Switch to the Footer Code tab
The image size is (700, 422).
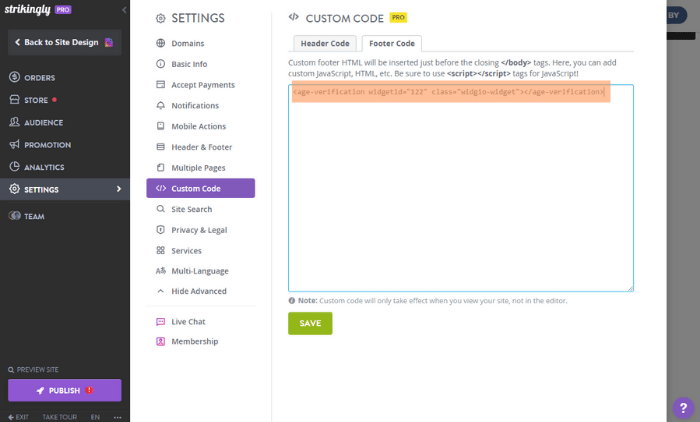[x=392, y=43]
